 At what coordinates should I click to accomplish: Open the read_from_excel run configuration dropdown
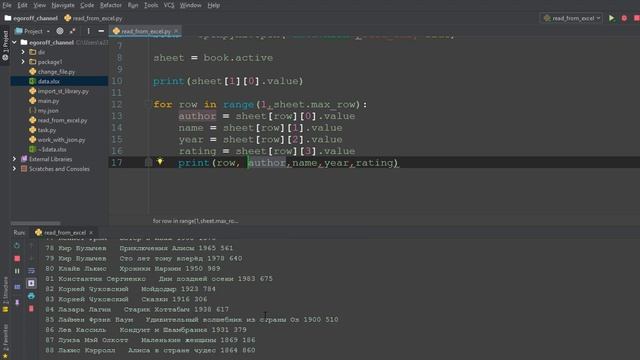571,18
